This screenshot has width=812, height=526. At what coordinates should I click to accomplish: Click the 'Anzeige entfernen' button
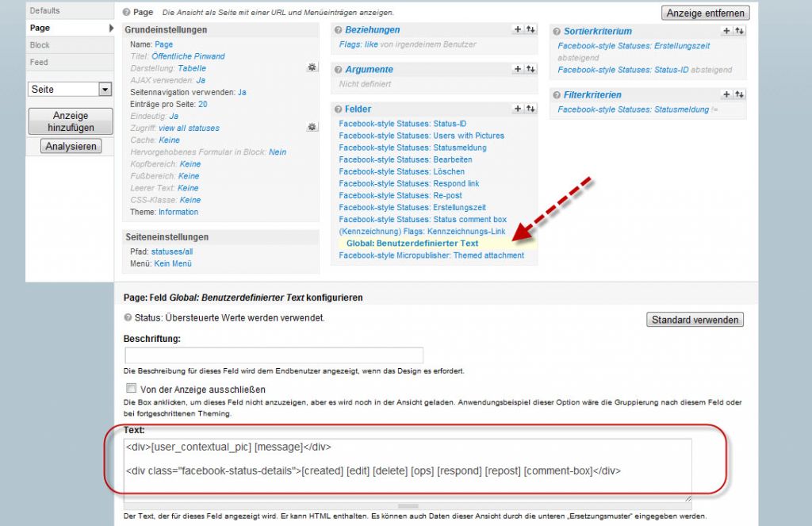click(705, 13)
